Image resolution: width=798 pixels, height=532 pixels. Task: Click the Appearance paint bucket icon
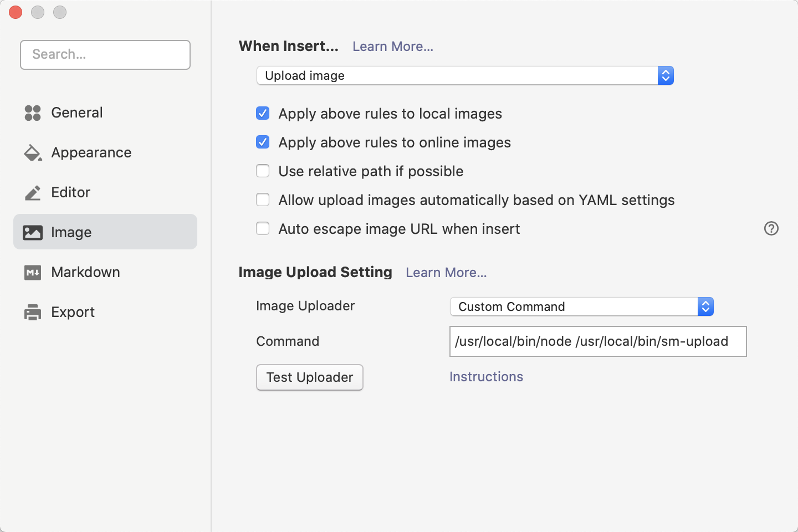(x=33, y=153)
